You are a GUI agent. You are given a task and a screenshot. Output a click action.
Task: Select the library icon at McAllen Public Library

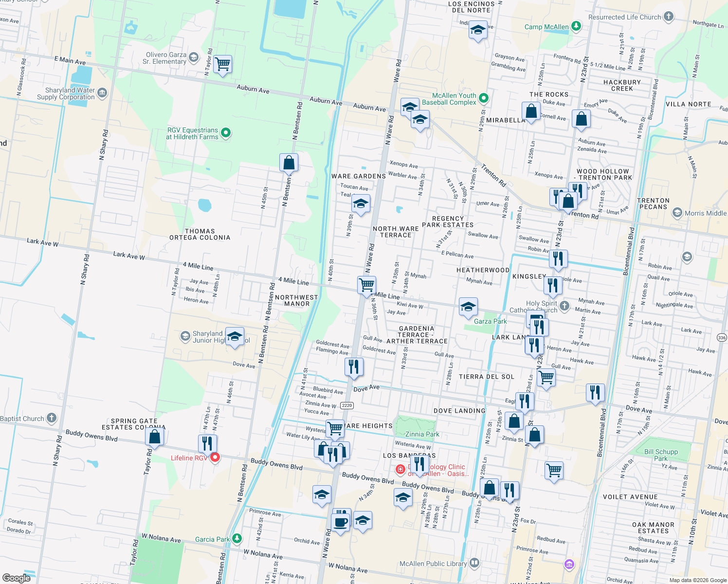coord(473,563)
